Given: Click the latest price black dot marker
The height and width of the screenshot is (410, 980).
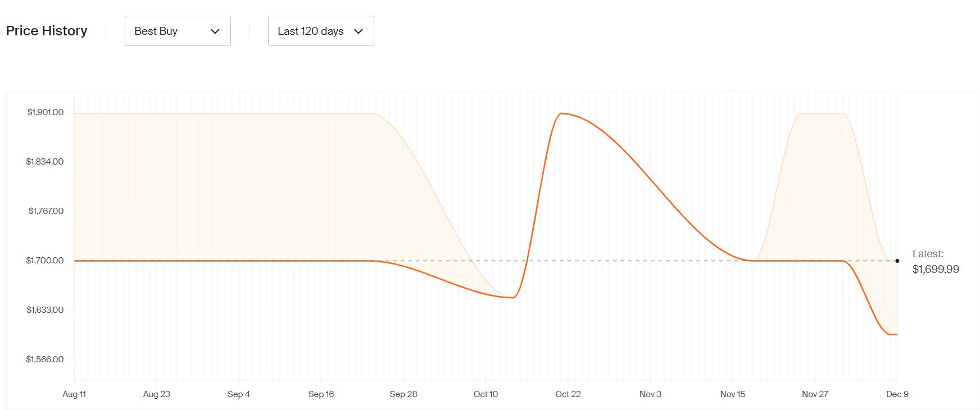Looking at the screenshot, I should (897, 261).
